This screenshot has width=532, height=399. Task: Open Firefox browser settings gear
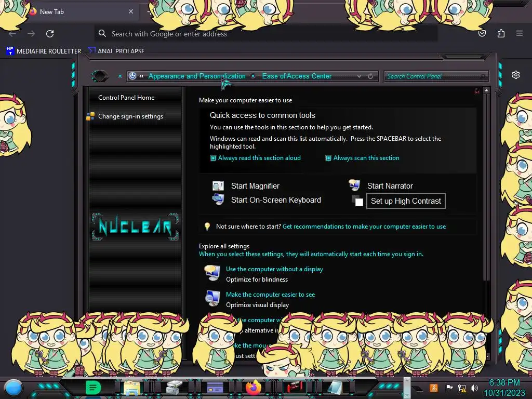click(516, 75)
